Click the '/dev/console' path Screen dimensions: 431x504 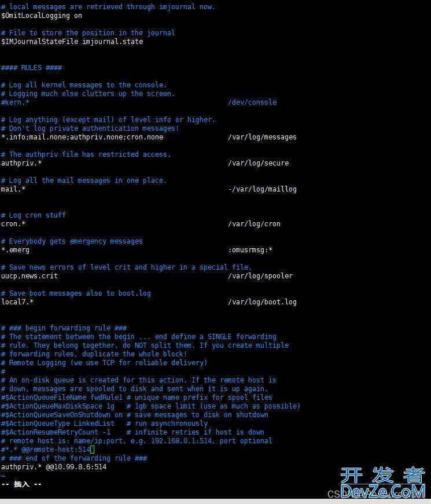pos(252,102)
